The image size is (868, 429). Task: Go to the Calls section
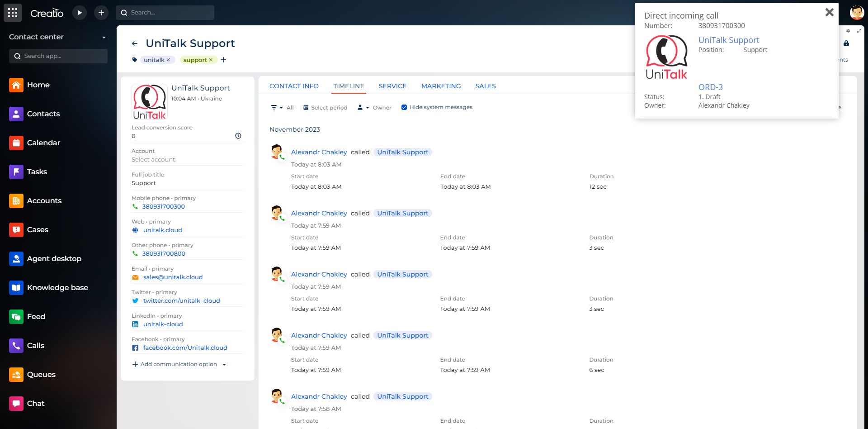click(36, 345)
